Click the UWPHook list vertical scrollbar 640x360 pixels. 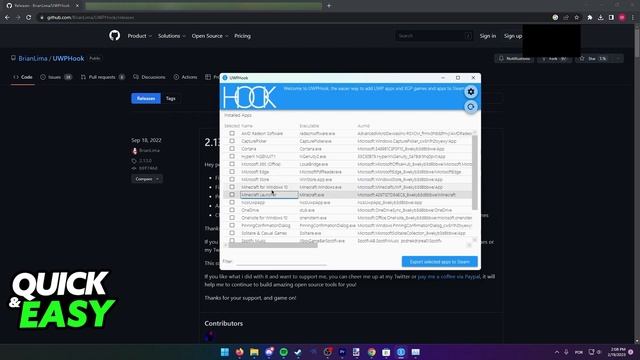474,172
